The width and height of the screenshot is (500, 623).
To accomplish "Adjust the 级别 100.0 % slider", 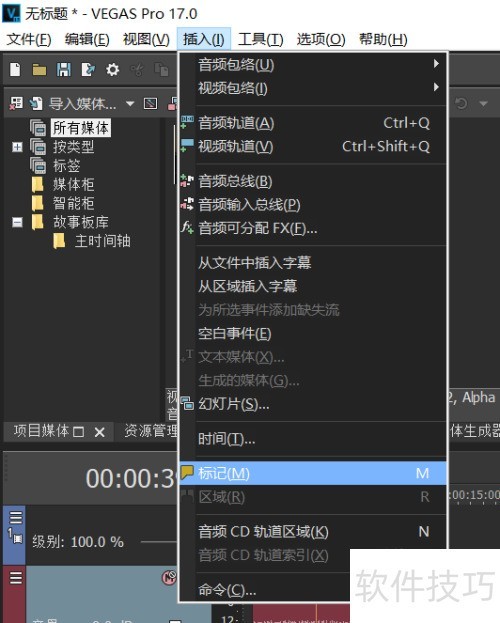I will 158,542.
